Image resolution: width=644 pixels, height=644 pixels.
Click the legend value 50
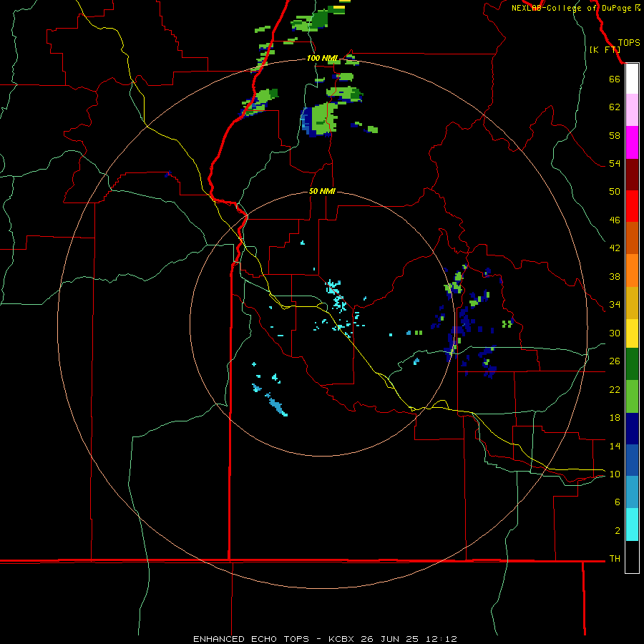click(x=615, y=191)
